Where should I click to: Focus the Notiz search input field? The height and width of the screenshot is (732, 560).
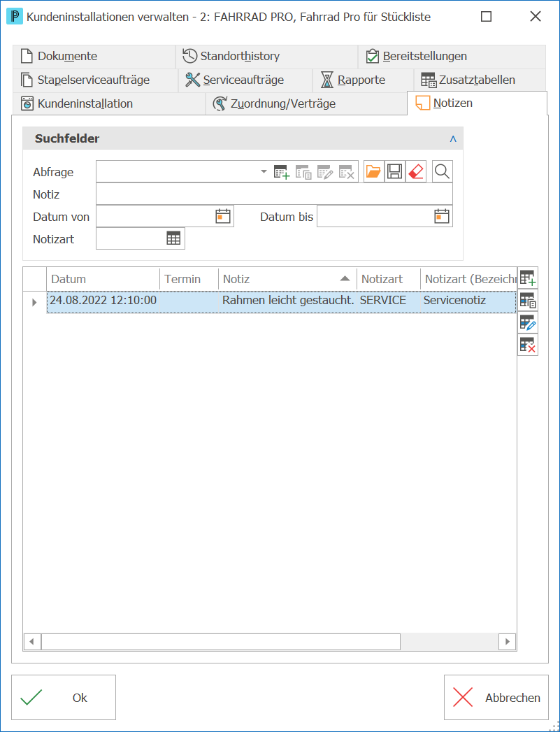click(x=274, y=194)
